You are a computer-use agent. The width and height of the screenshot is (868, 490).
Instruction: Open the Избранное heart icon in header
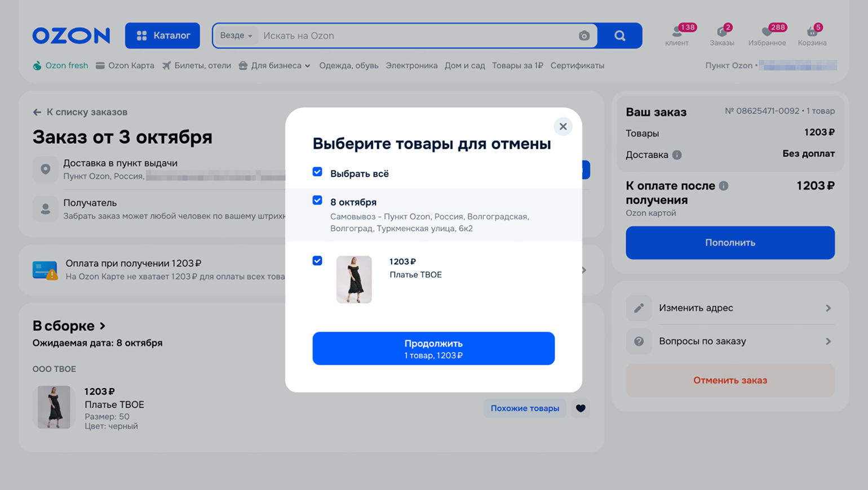coord(767,35)
